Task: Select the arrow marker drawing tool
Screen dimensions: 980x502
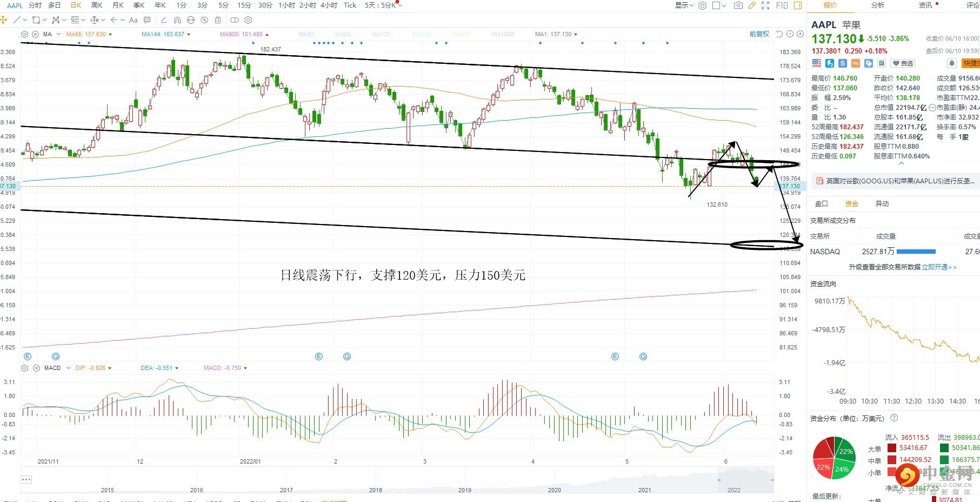Action: tap(114, 20)
